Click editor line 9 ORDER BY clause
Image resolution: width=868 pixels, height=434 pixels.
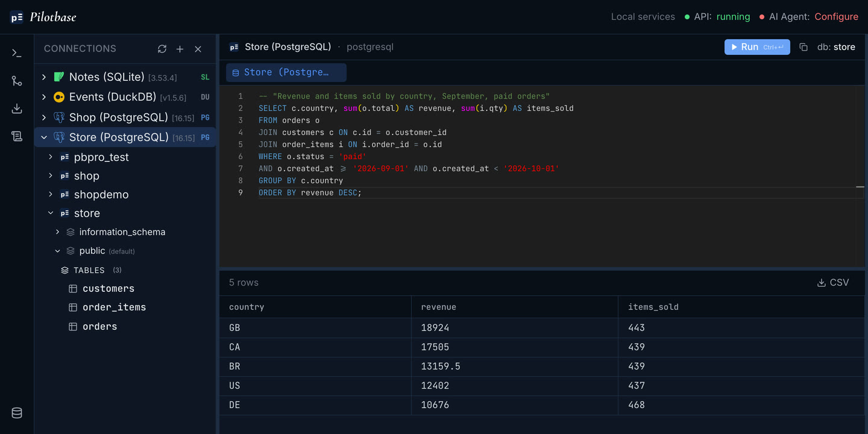[310, 193]
